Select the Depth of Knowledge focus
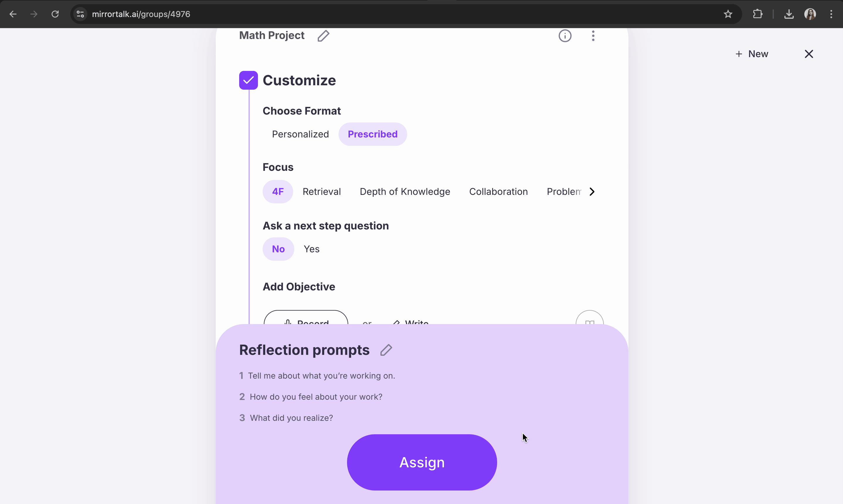The width and height of the screenshot is (843, 504). tap(404, 192)
